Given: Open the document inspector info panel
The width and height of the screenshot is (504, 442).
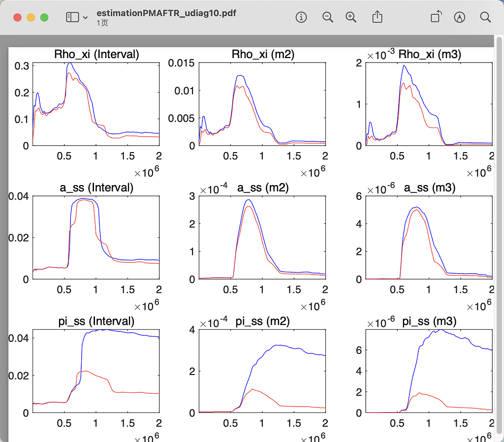Looking at the screenshot, I should click(301, 17).
